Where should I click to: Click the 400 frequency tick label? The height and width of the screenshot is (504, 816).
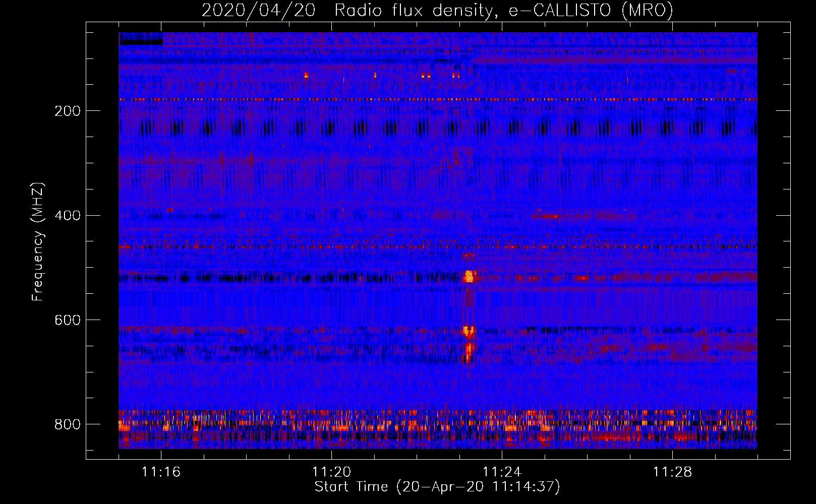pyautogui.click(x=68, y=216)
